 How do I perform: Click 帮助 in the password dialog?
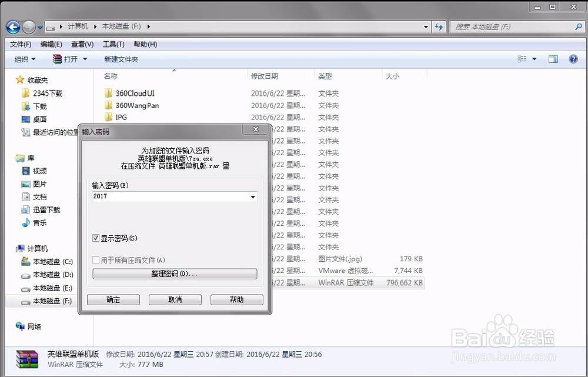click(x=236, y=300)
